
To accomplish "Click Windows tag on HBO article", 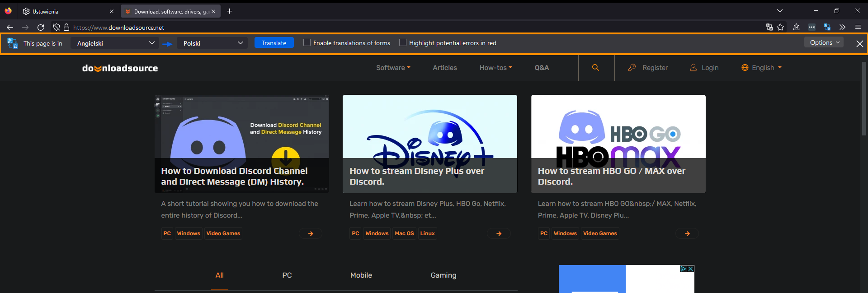I will click(565, 233).
